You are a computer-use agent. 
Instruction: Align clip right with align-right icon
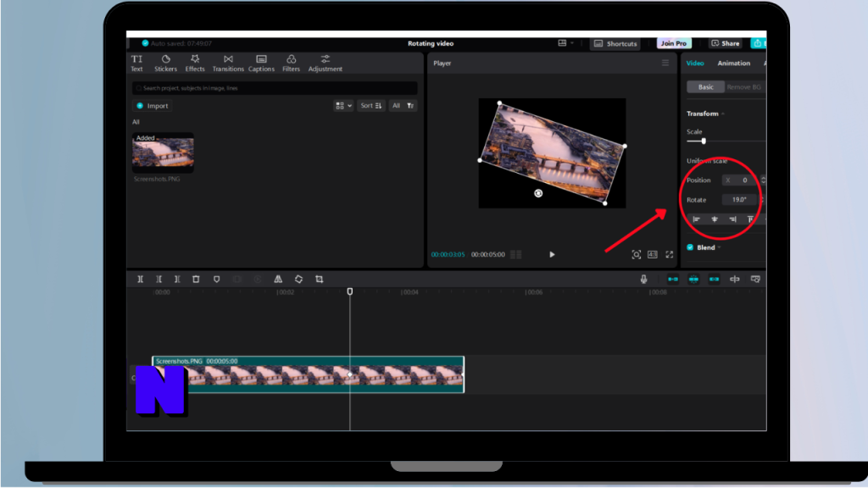732,219
